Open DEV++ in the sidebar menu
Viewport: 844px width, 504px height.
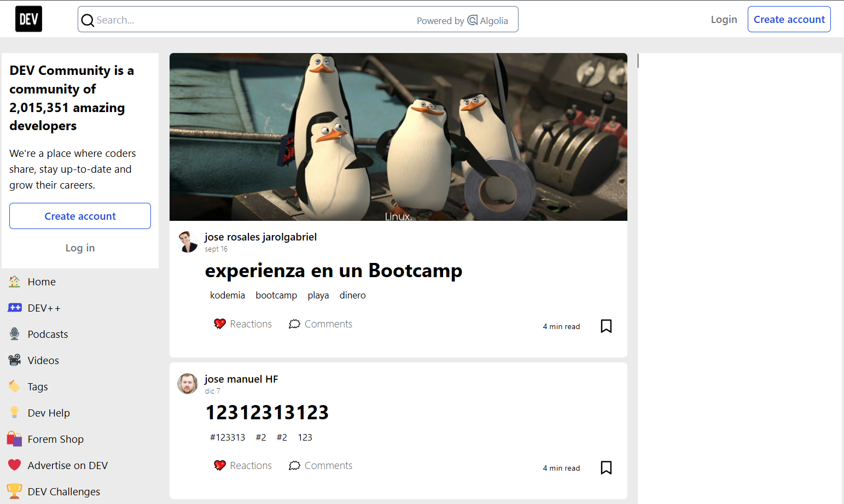pos(44,308)
